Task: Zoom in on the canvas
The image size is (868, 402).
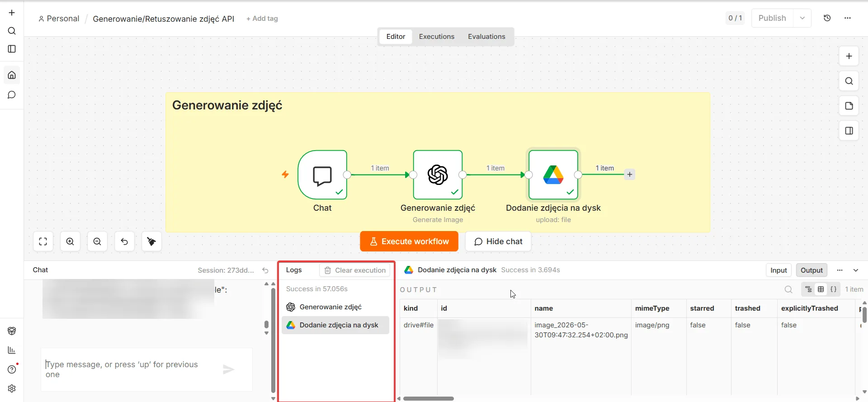Action: click(x=70, y=241)
